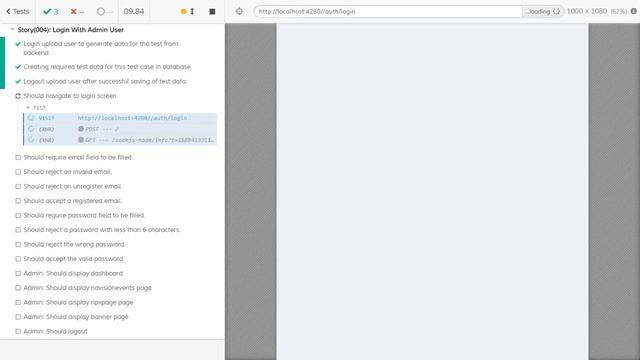Image resolution: width=640 pixels, height=360 pixels.
Task: Click the viewport info icon
Action: pyautogui.click(x=633, y=11)
